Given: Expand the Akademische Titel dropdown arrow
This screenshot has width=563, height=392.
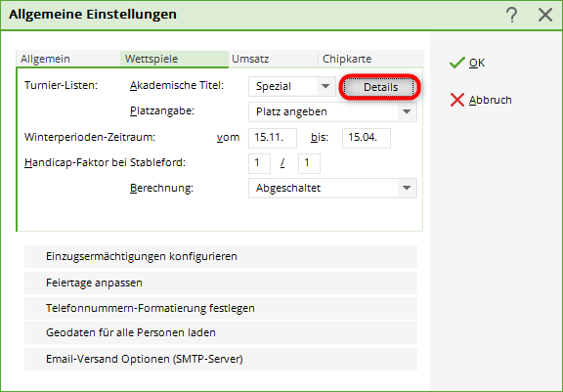Looking at the screenshot, I should click(x=325, y=86).
